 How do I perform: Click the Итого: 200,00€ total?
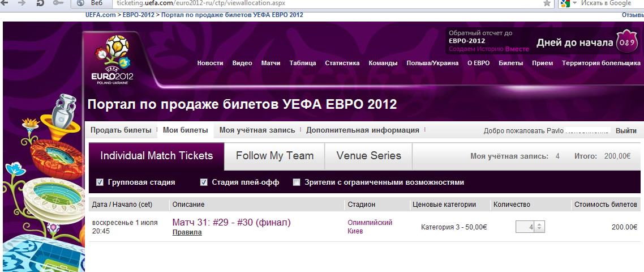coord(602,156)
